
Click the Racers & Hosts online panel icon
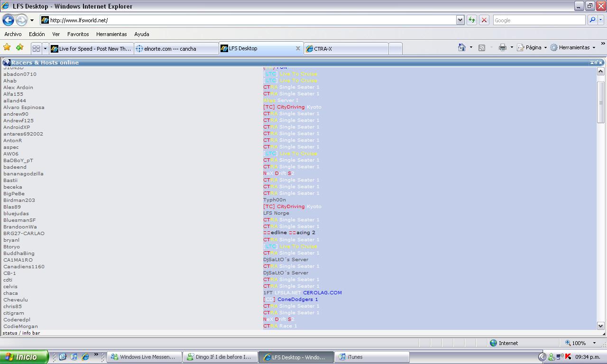point(6,62)
